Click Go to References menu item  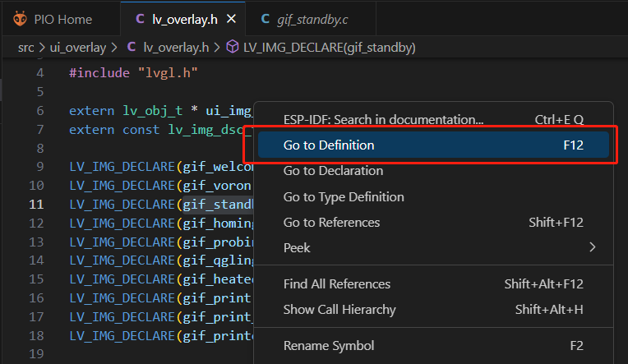point(331,222)
